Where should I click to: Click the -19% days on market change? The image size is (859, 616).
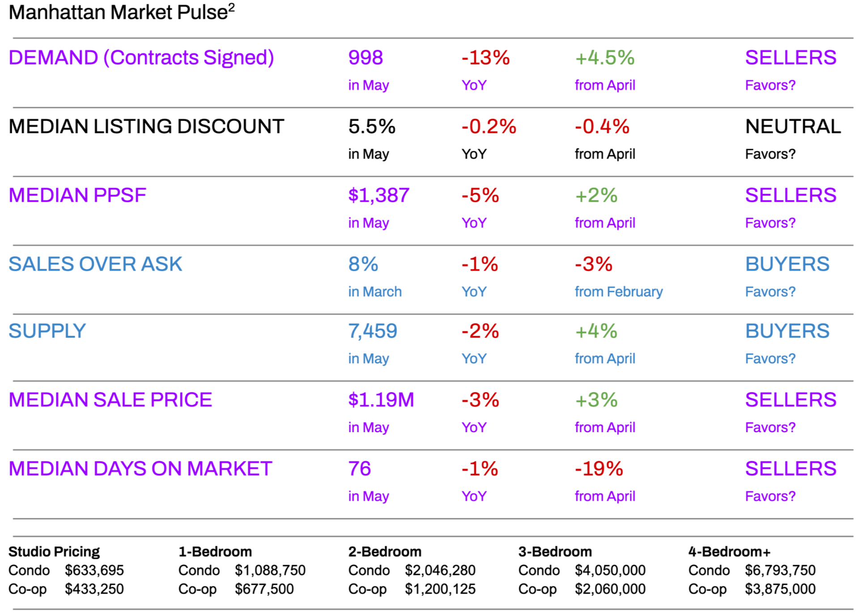click(599, 469)
